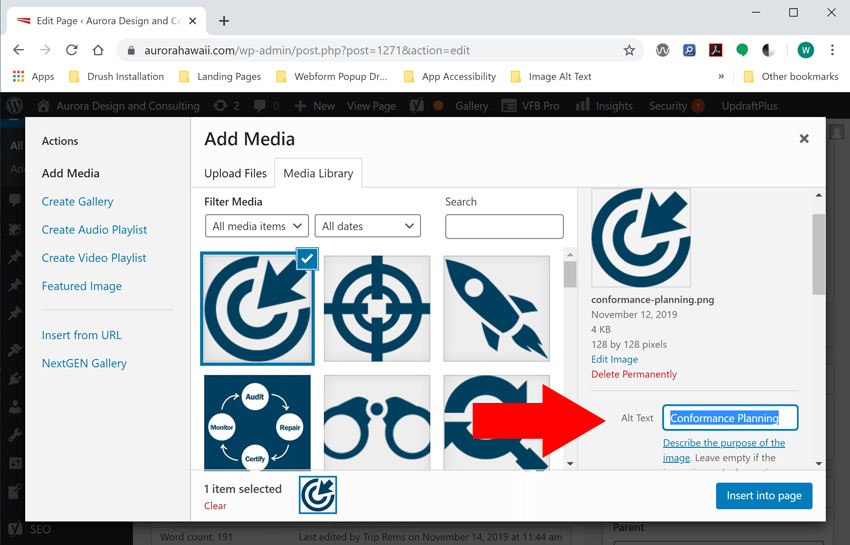Open the Webform Popup bookmark folder
Viewport: 850px width, 545px height.
(332, 76)
